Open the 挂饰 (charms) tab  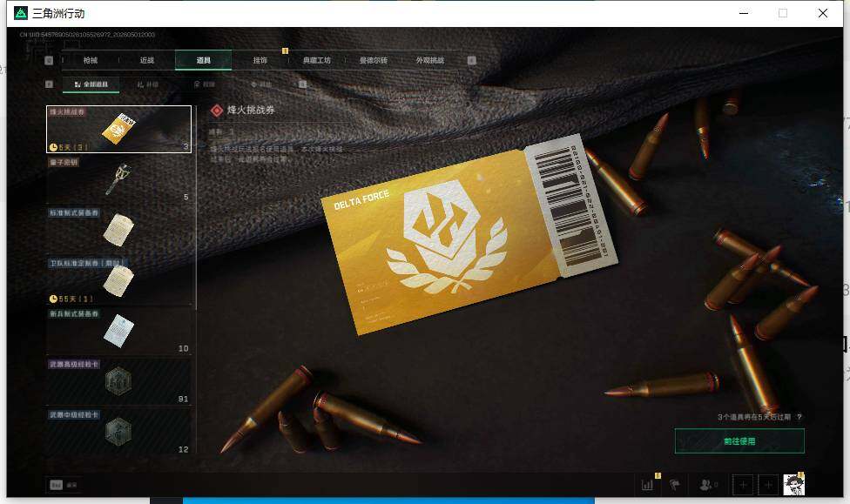[260, 60]
